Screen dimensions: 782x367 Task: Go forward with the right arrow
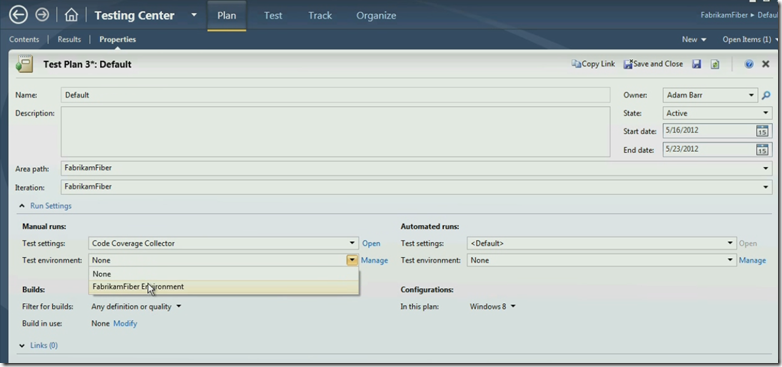[x=42, y=15]
